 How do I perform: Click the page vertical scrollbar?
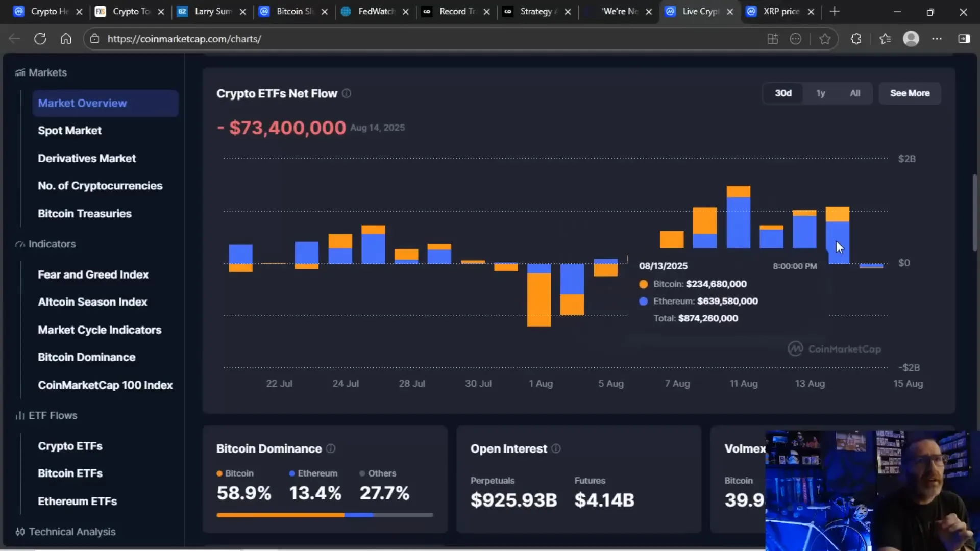975,213
